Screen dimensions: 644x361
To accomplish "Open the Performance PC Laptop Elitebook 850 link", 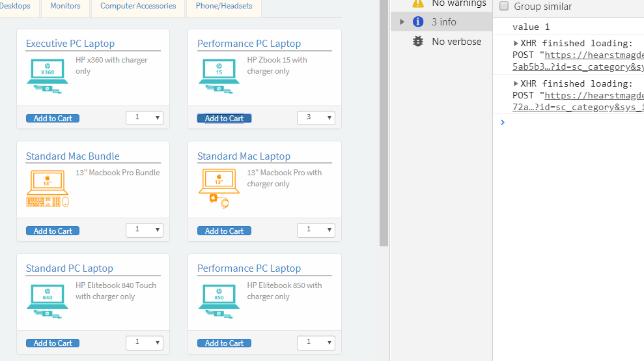I will [x=249, y=268].
